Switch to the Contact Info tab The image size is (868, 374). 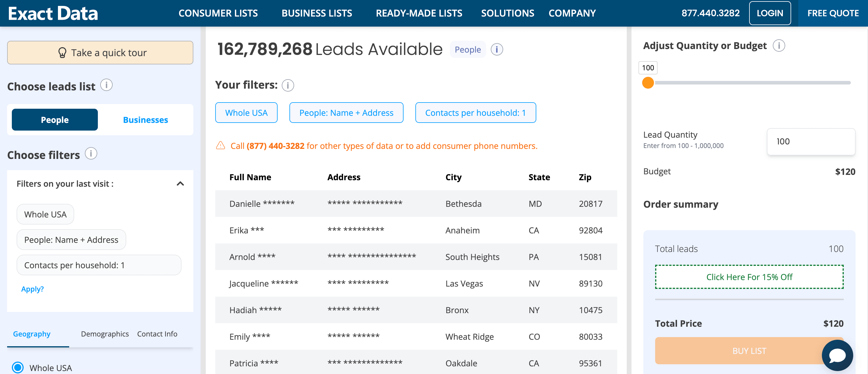tap(157, 334)
